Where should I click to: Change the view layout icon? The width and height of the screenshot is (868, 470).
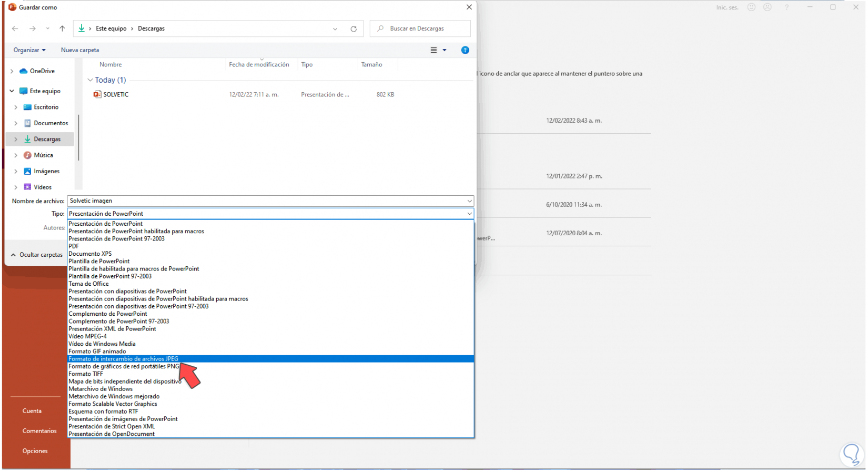pyautogui.click(x=433, y=50)
